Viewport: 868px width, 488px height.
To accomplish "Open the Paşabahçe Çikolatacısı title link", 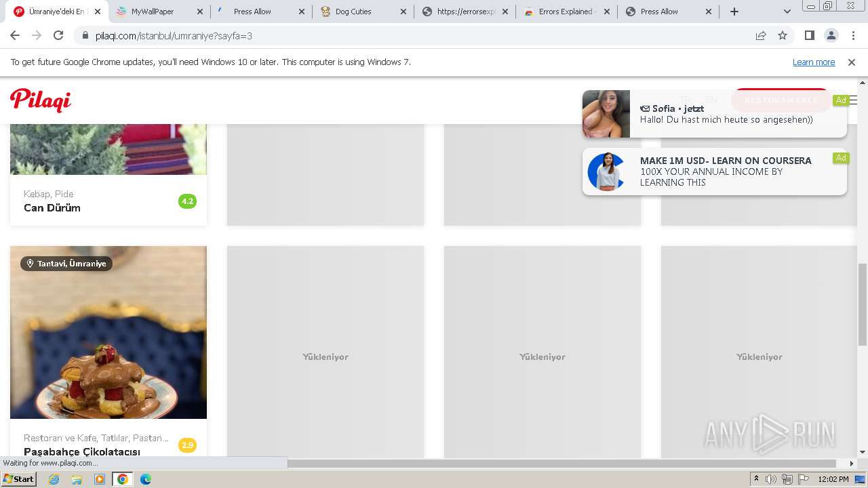I will [x=82, y=451].
